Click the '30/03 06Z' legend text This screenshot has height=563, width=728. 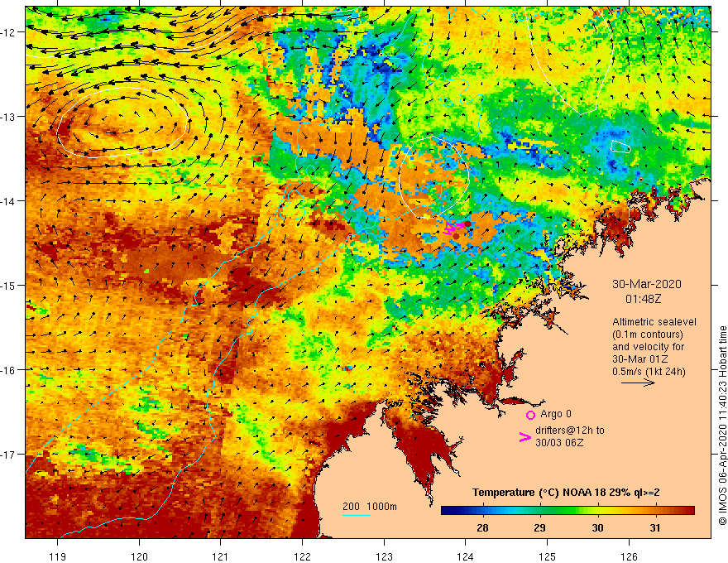coord(559,443)
